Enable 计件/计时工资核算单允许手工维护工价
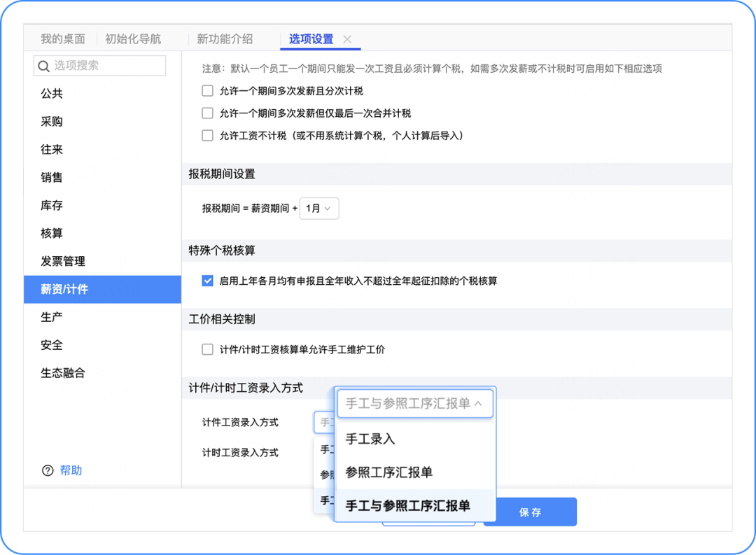Image resolution: width=756 pixels, height=555 pixels. 207,348
